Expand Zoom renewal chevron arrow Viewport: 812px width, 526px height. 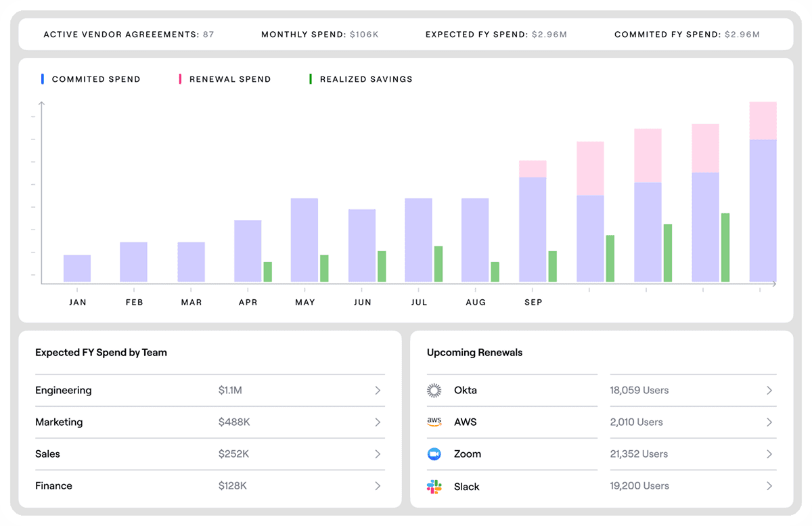(x=769, y=454)
